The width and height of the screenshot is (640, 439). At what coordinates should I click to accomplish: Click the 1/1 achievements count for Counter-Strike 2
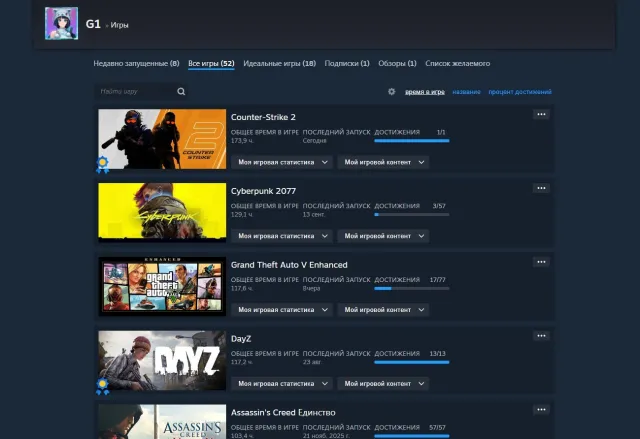pyautogui.click(x=441, y=132)
